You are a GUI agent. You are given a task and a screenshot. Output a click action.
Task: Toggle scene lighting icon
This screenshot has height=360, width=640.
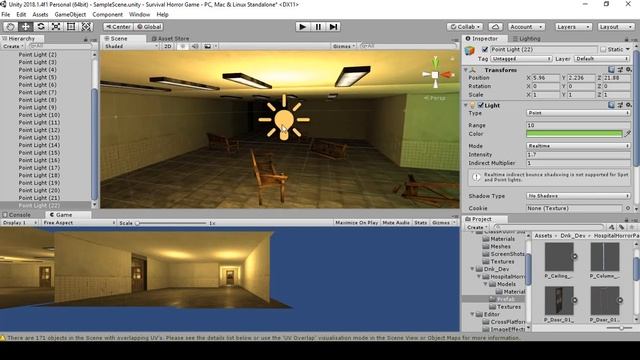click(x=183, y=46)
